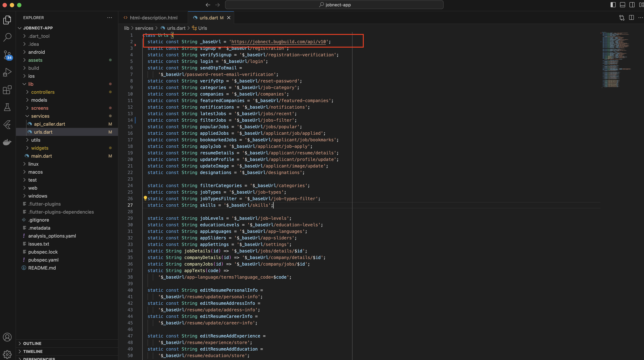Open api_caller.dart file in explorer
The image size is (644, 360).
(x=50, y=124)
